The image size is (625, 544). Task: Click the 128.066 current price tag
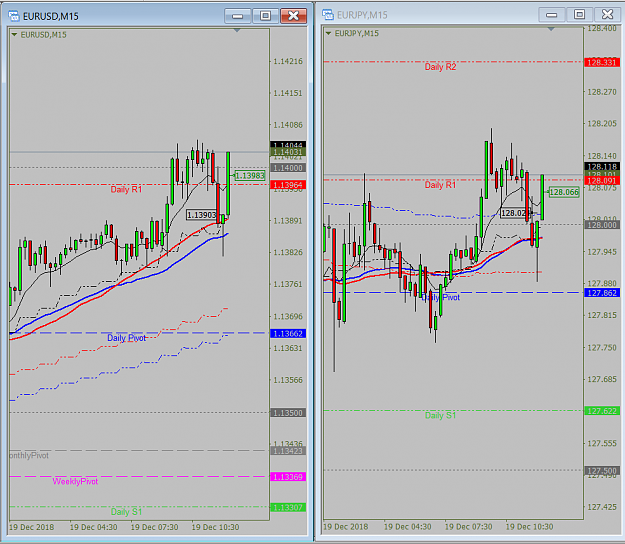564,192
